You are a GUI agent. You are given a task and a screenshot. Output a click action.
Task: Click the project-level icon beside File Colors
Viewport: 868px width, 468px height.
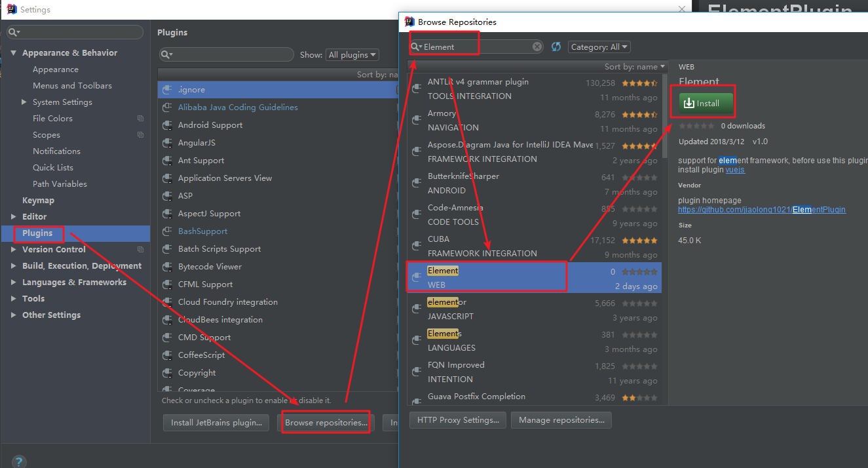point(140,118)
